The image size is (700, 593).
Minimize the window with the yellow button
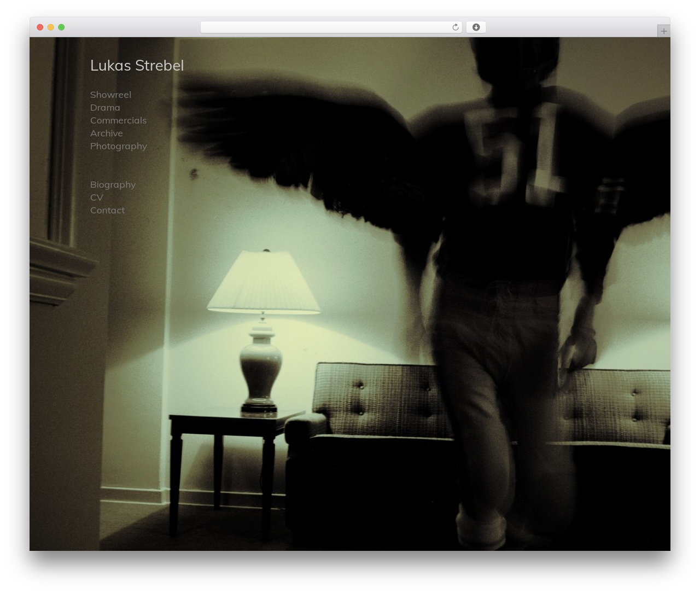coord(51,27)
